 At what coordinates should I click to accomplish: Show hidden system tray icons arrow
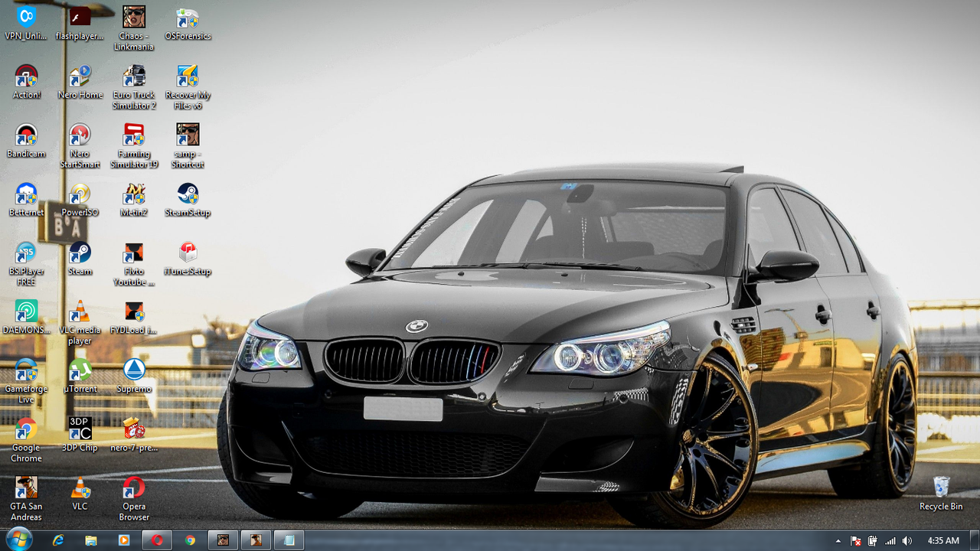838,541
